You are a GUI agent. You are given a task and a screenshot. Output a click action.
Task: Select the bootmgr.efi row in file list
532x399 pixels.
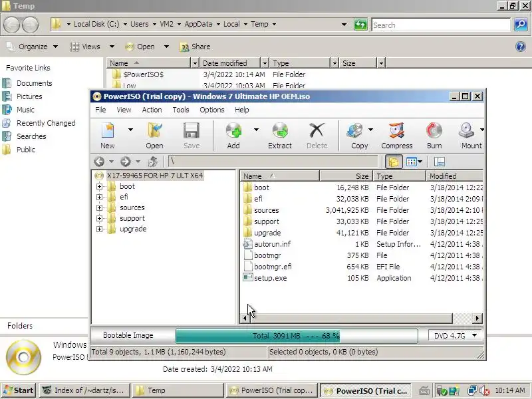click(x=362, y=267)
